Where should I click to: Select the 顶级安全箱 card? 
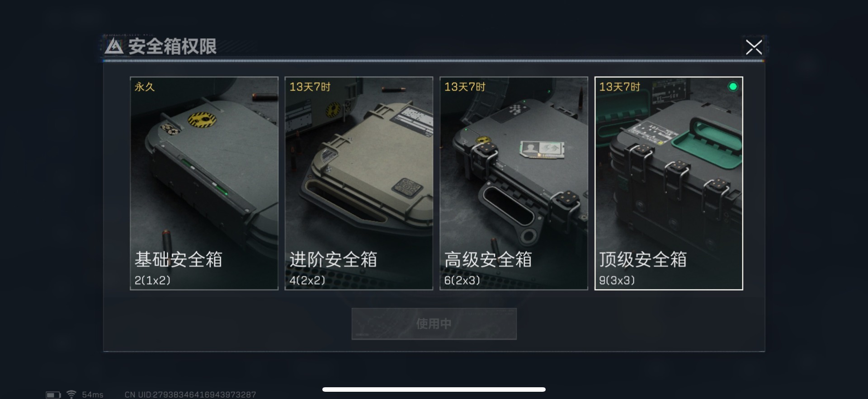pos(669,183)
